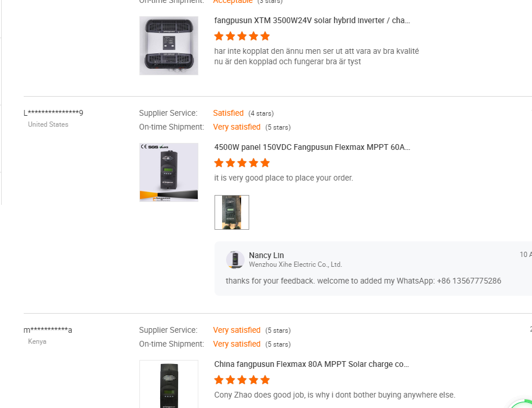532x408 pixels.
Task: Click Nancy Lin's name in the reply
Action: coord(266,255)
